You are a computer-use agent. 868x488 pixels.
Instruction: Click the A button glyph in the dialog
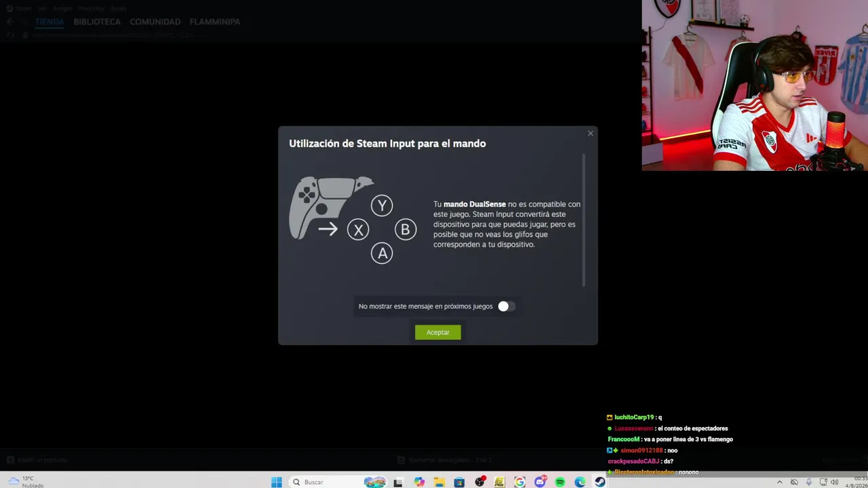click(382, 253)
